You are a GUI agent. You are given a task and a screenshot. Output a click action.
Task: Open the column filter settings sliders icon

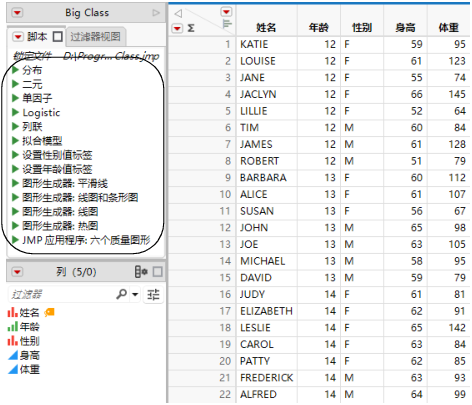point(153,295)
